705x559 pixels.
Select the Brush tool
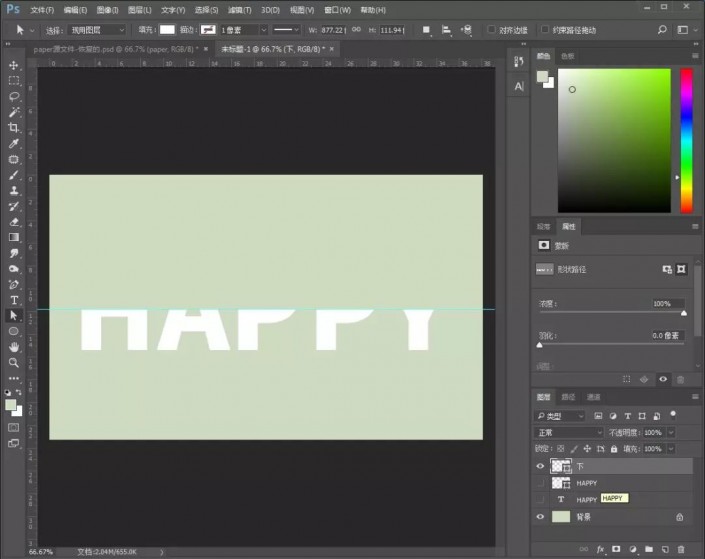[13, 175]
